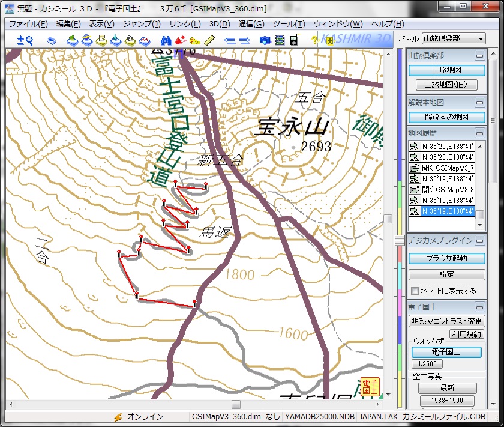Click the 電子国土 red stamp on map
The height and width of the screenshot is (427, 504).
[370, 386]
